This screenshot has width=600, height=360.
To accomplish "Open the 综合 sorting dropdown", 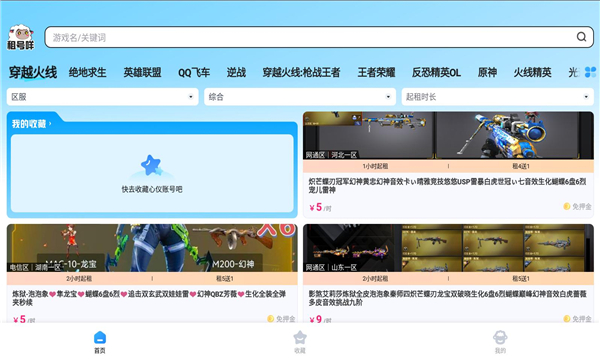I will [300, 97].
